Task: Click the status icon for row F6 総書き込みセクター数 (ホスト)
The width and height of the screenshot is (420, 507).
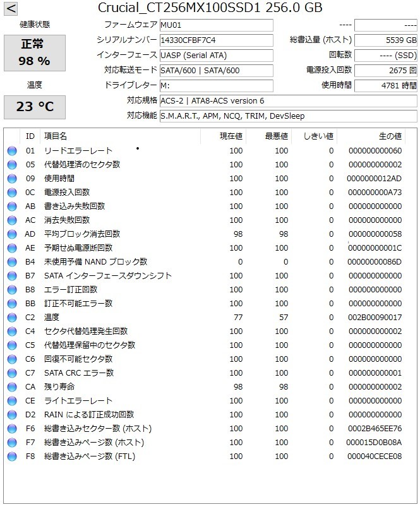Action: tap(12, 429)
